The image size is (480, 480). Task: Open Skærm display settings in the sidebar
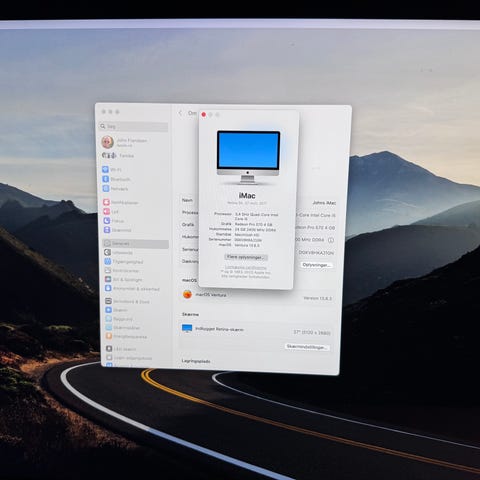click(x=117, y=310)
